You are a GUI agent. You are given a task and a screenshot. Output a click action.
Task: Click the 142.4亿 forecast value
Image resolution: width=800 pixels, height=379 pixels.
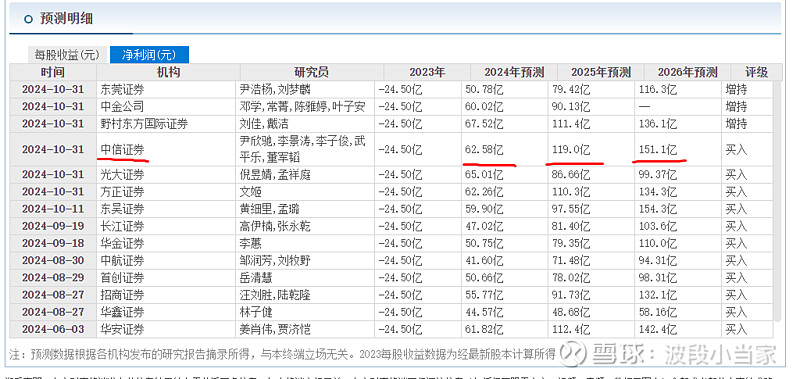[657, 330]
